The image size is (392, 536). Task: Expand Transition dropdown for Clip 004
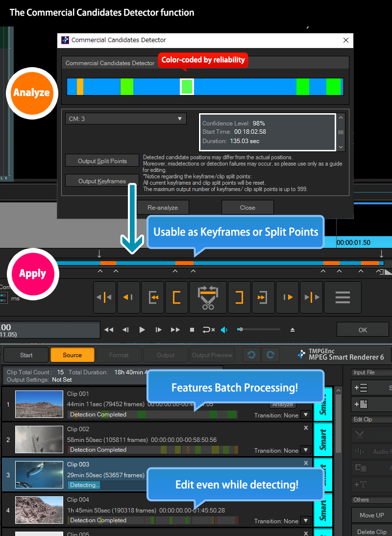coord(306,521)
